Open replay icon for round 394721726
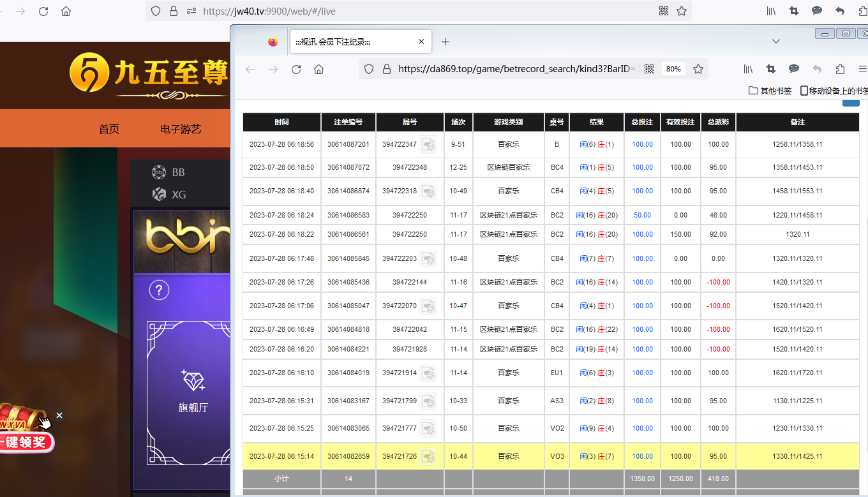The height and width of the screenshot is (497, 868). pos(428,457)
